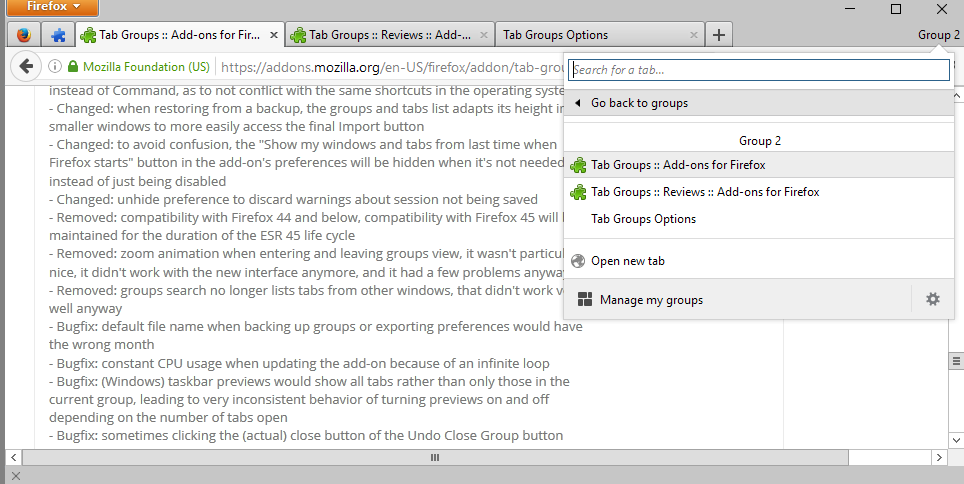Click the Manage my groups grid icon
This screenshot has width=964, height=484.
point(585,300)
